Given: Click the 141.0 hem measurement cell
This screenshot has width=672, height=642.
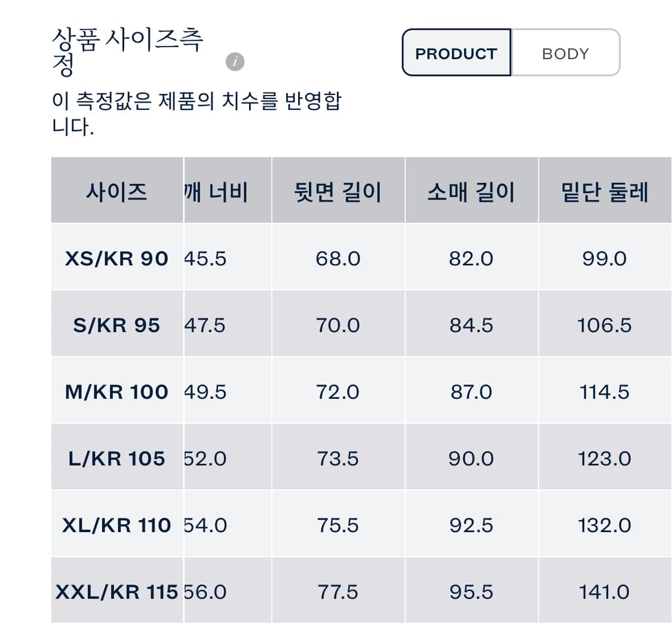Looking at the screenshot, I should point(605,591).
